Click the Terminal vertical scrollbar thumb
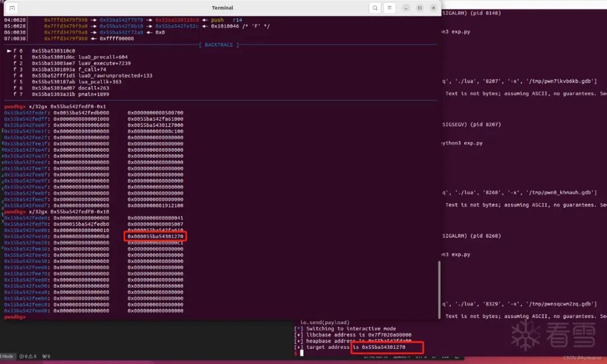The width and height of the screenshot is (607, 364). (x=439, y=289)
